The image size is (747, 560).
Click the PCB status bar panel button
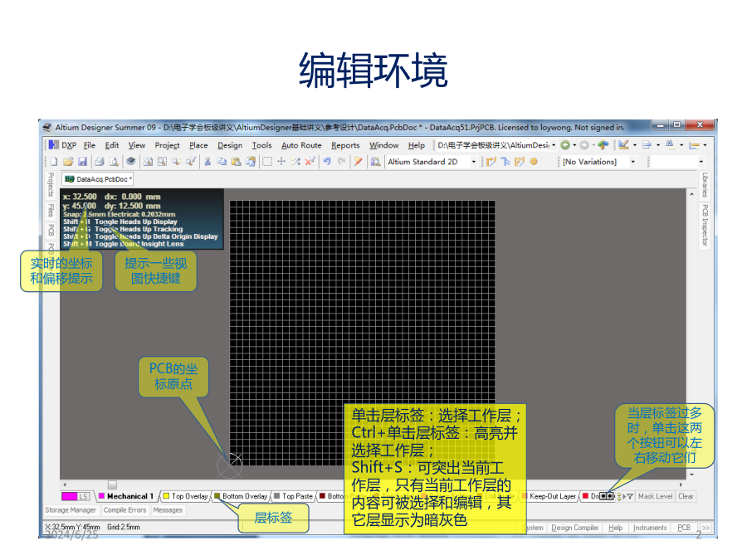[x=684, y=528]
